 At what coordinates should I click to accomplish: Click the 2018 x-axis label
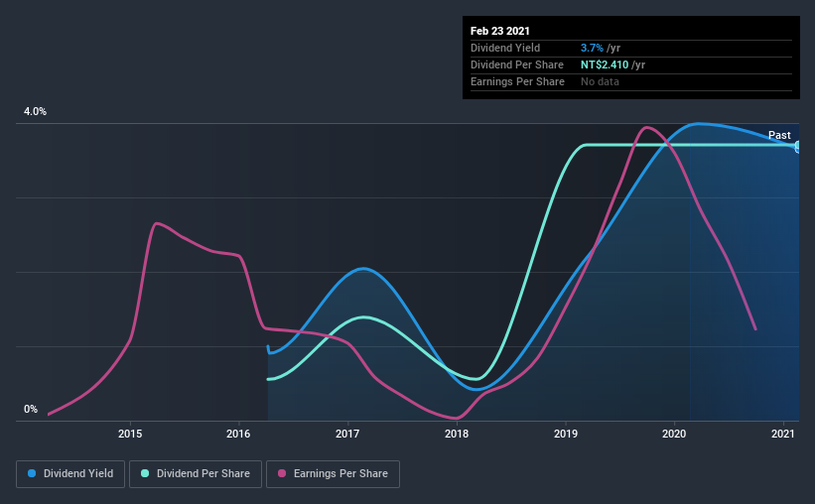[x=457, y=434]
